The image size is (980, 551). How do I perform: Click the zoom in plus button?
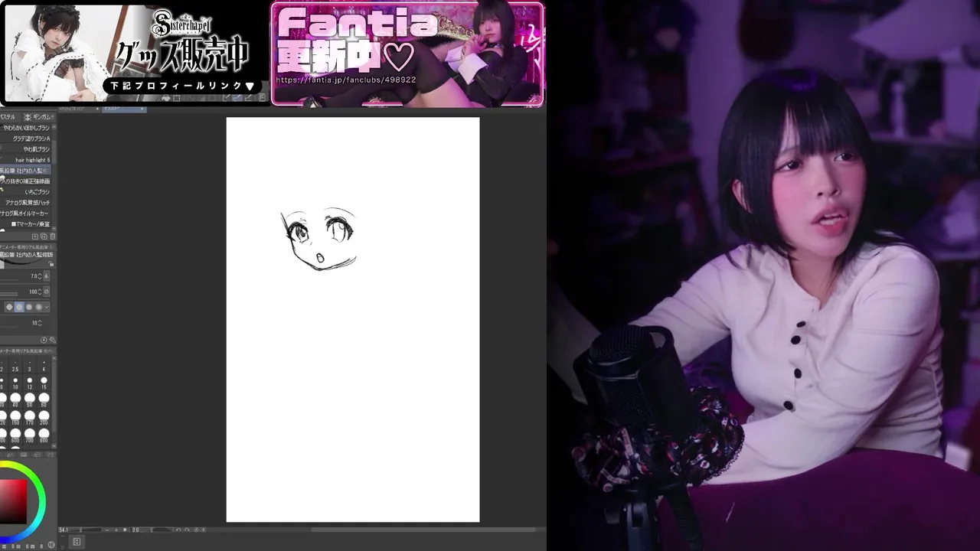point(116,530)
